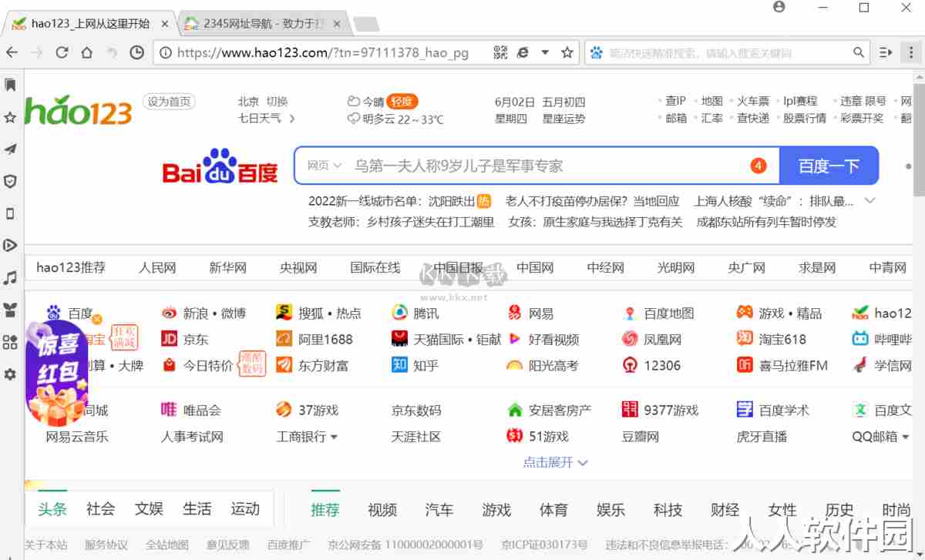Go back to the previous page

point(12,52)
